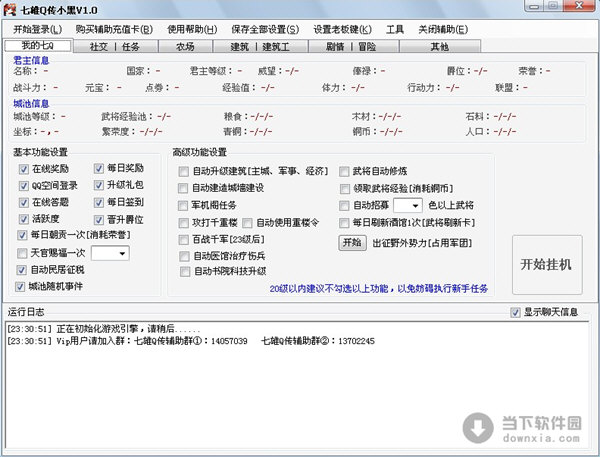The height and width of the screenshot is (457, 600).
Task: Switch to the 社交 | 任务 tab
Action: [x=113, y=46]
